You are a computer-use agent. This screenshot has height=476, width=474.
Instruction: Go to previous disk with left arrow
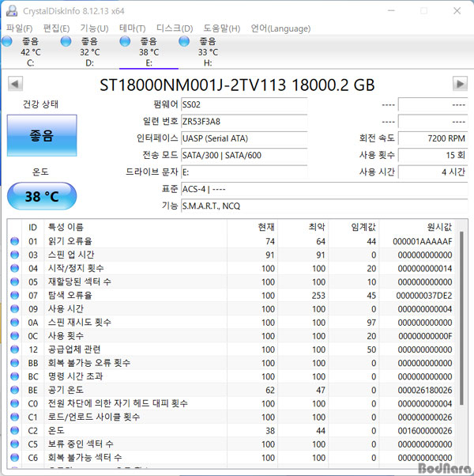pyautogui.click(x=15, y=84)
